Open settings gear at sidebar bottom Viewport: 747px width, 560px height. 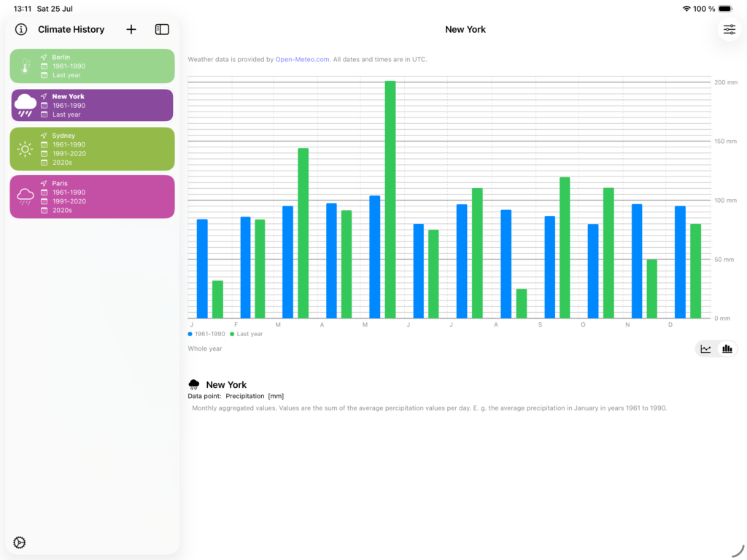click(20, 542)
